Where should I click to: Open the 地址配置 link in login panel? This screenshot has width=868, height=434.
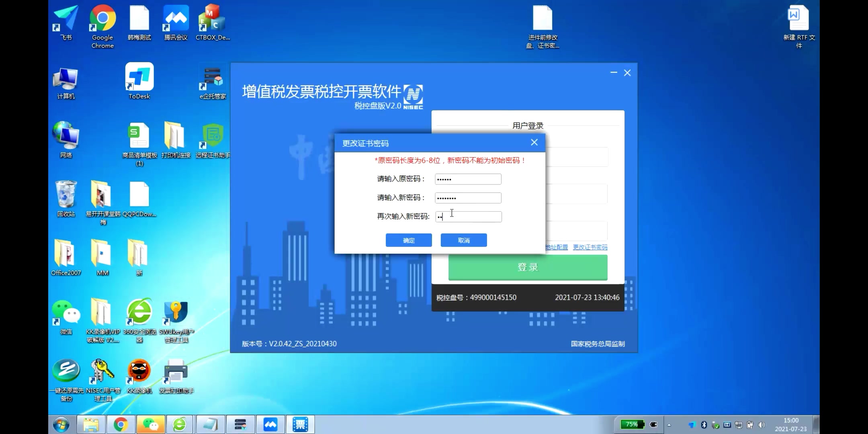click(x=557, y=247)
